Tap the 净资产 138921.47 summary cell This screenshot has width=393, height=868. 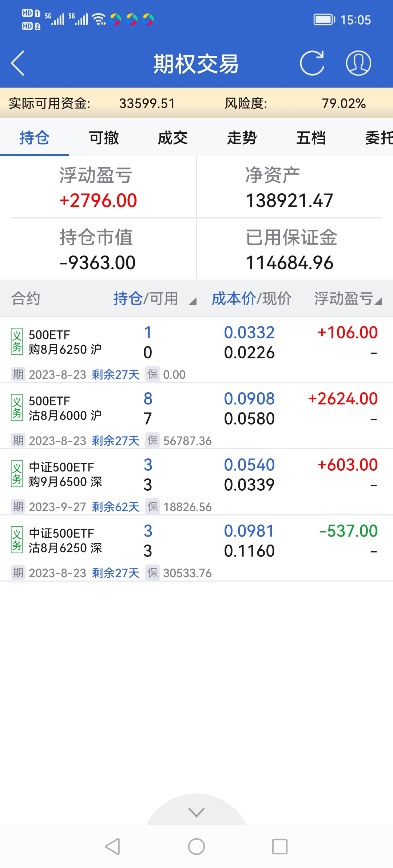(289, 188)
